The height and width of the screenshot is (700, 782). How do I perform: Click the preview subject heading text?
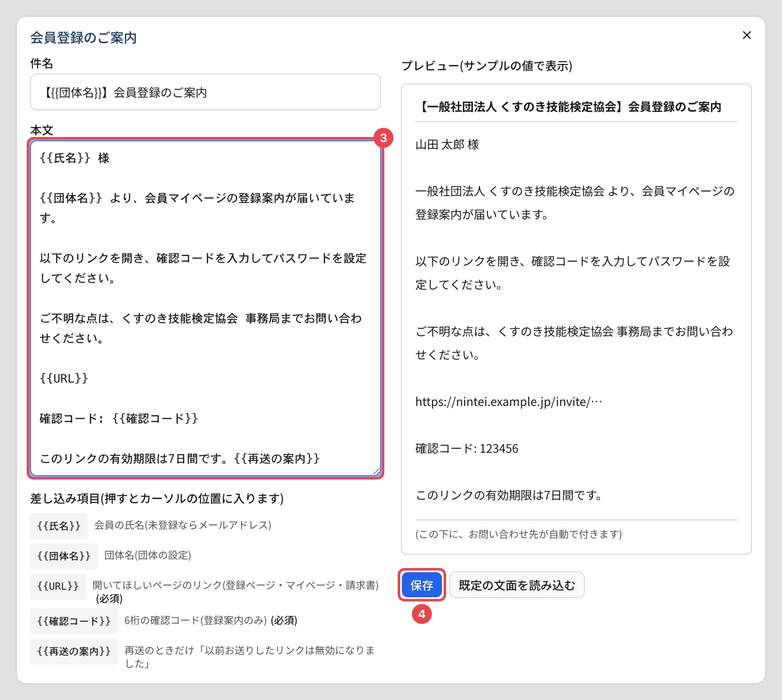tap(569, 107)
